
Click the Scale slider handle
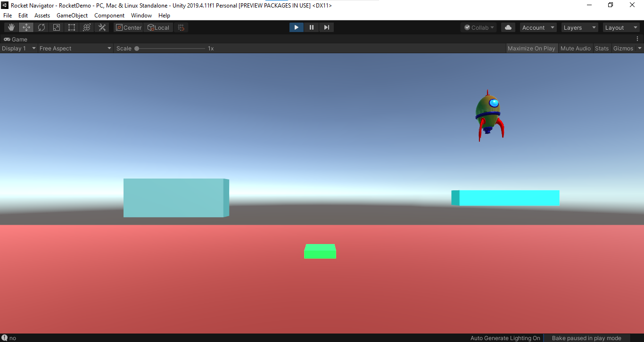tap(137, 48)
